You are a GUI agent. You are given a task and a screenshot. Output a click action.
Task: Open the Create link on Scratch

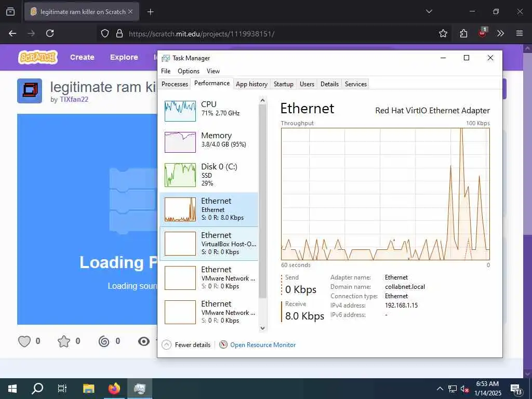[82, 57]
